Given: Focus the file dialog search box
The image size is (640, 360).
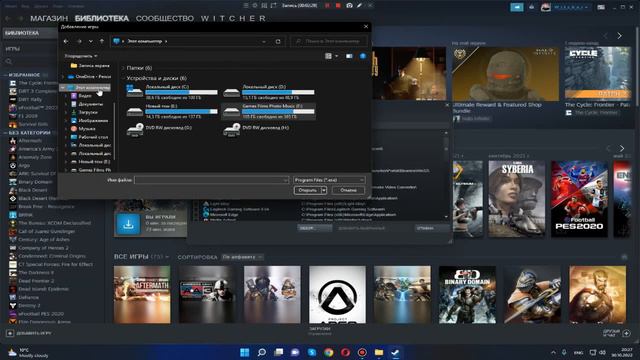Looking at the screenshot, I should tap(329, 41).
